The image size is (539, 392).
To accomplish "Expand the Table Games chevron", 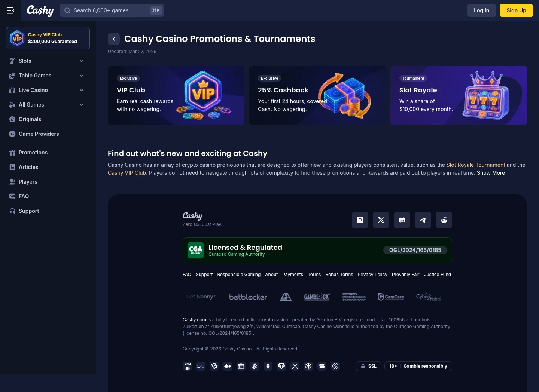I will 82,76.
